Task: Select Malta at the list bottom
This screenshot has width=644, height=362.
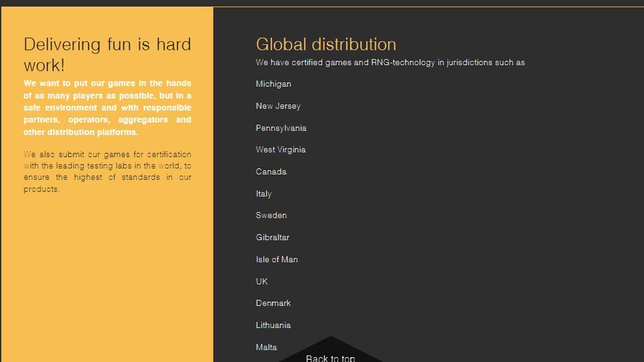Action: pos(266,347)
